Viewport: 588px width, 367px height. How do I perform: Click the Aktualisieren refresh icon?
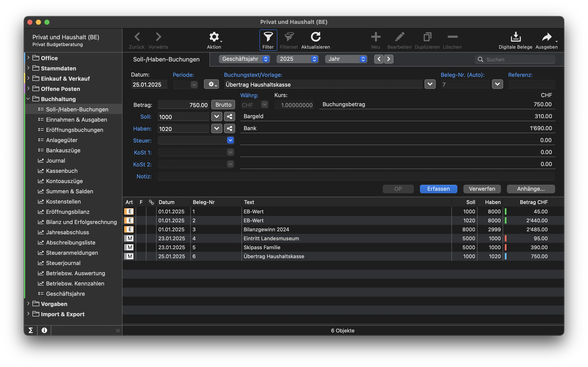click(x=315, y=37)
